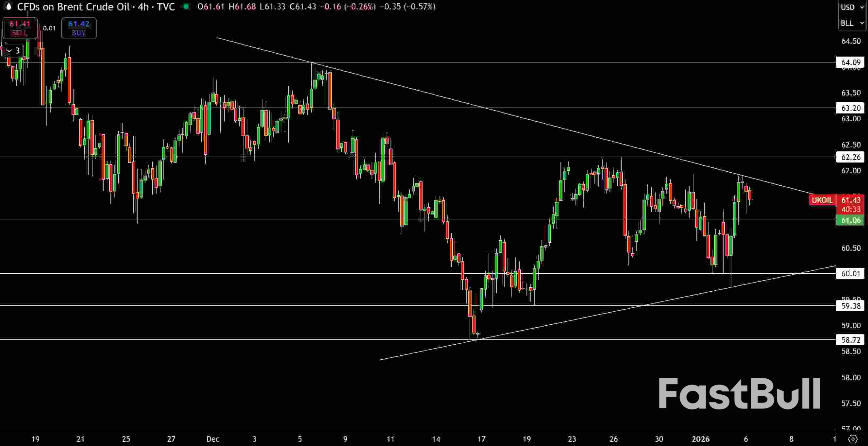Open the USD currency dropdown
868x446 pixels.
tap(851, 7)
